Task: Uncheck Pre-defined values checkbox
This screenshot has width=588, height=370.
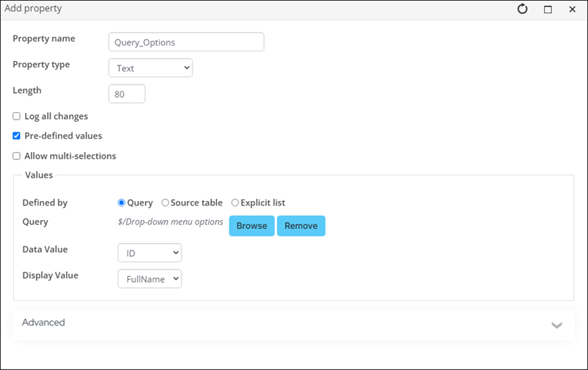Action: (x=17, y=136)
